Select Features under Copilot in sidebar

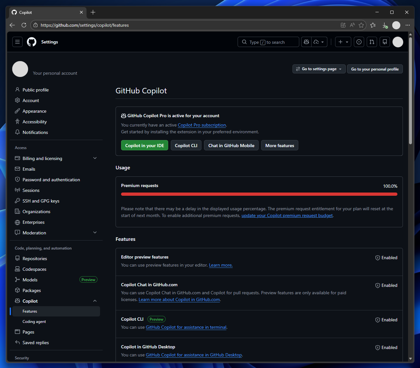[55, 311]
